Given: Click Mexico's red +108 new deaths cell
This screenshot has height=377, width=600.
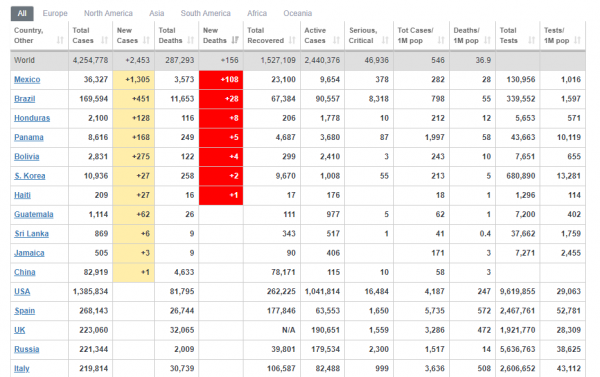Looking at the screenshot, I should pos(221,80).
